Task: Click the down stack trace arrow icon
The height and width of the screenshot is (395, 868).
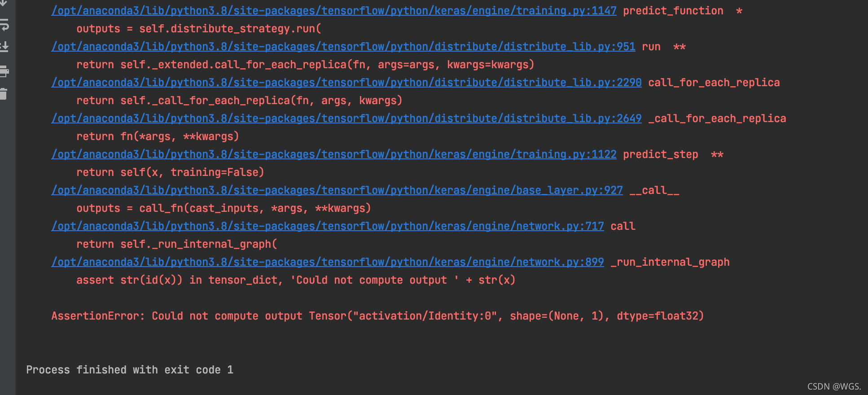Action: point(4,4)
